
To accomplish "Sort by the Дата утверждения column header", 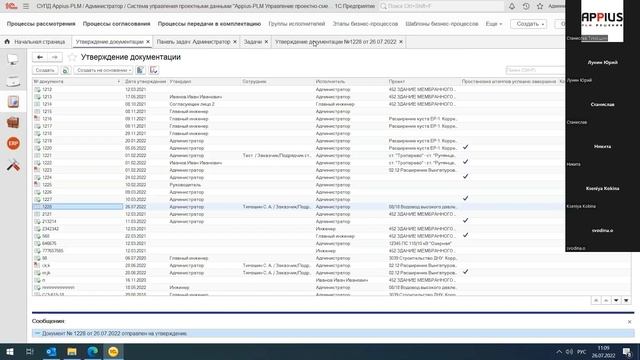I will coord(145,82).
